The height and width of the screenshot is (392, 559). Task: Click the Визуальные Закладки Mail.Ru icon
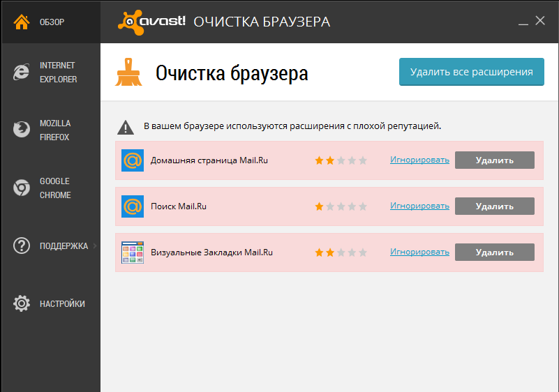133,252
